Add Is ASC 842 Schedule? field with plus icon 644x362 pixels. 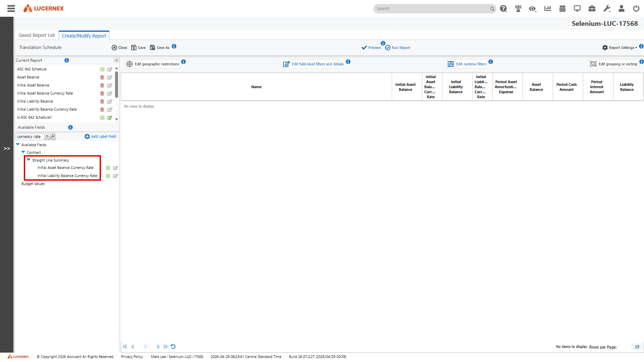(x=102, y=118)
